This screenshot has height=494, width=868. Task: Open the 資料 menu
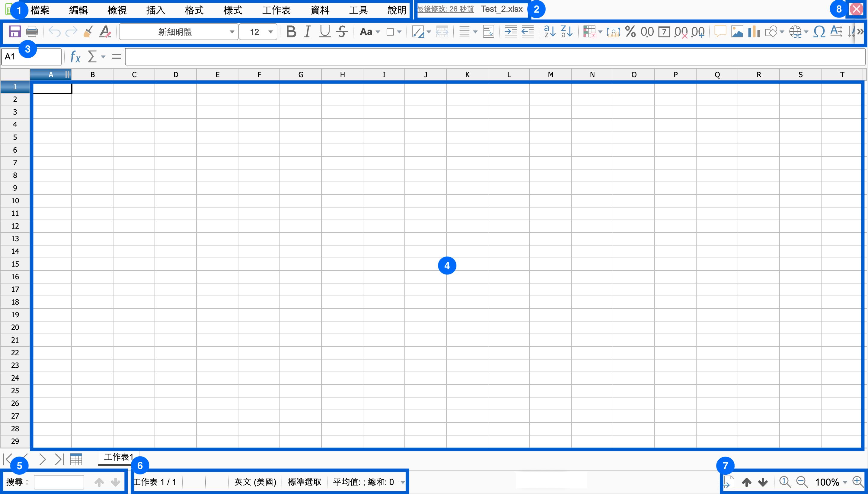(320, 10)
